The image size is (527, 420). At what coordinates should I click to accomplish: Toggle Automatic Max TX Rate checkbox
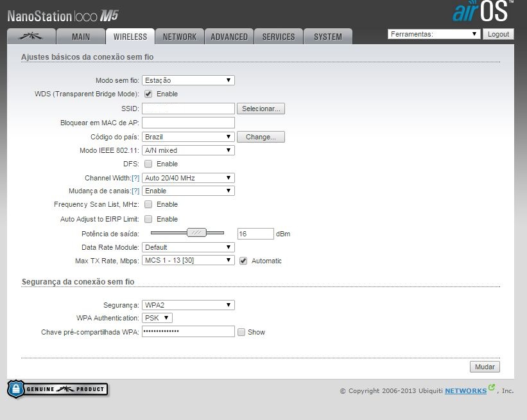[243, 261]
